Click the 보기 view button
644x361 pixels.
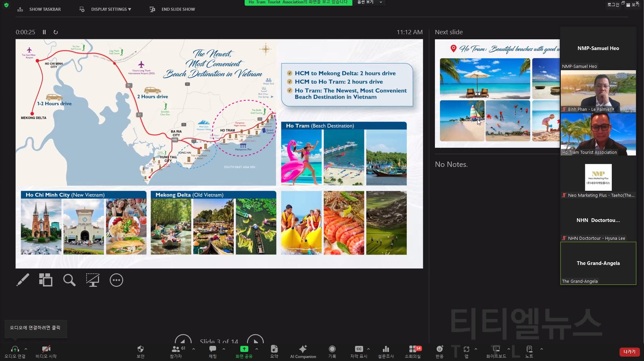click(x=632, y=5)
